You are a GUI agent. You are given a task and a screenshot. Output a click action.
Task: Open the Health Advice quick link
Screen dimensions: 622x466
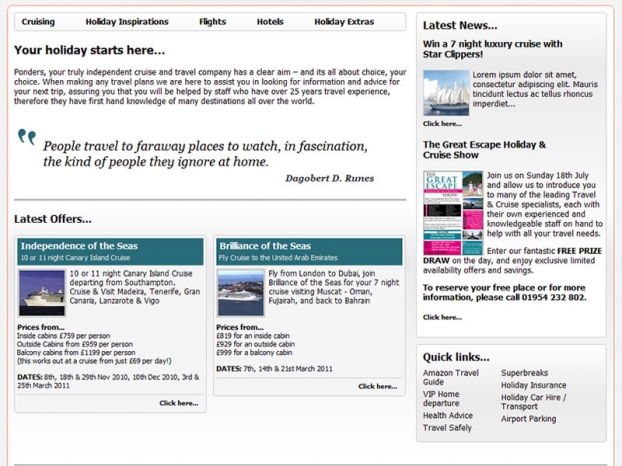[x=448, y=415]
